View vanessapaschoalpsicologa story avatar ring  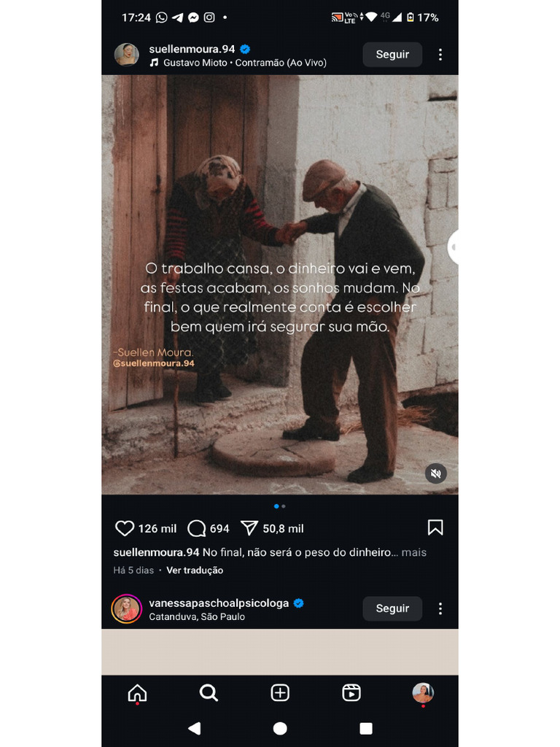coord(127,609)
